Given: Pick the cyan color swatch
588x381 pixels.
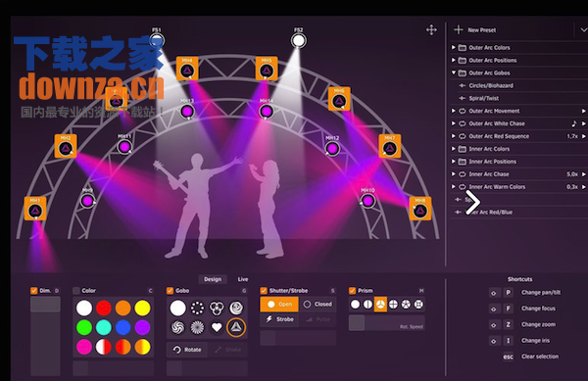Looking at the screenshot, I should [104, 327].
